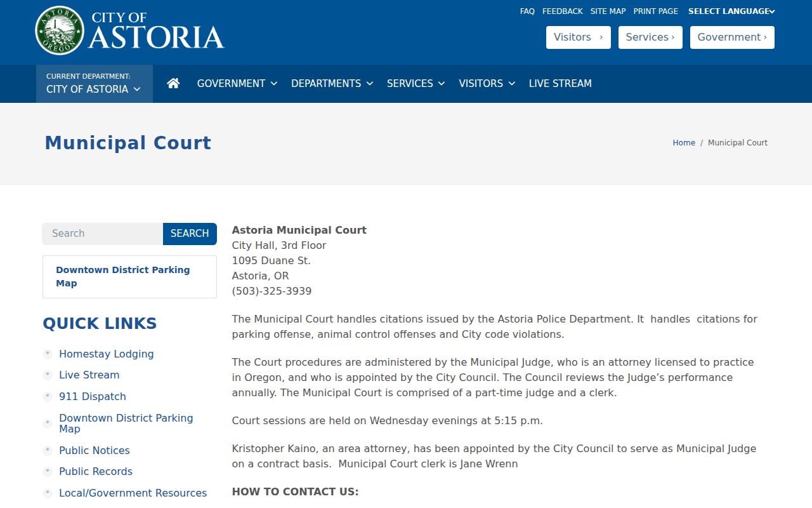Open the Select Language dropdown
This screenshot has width=812, height=508.
pos(731,11)
